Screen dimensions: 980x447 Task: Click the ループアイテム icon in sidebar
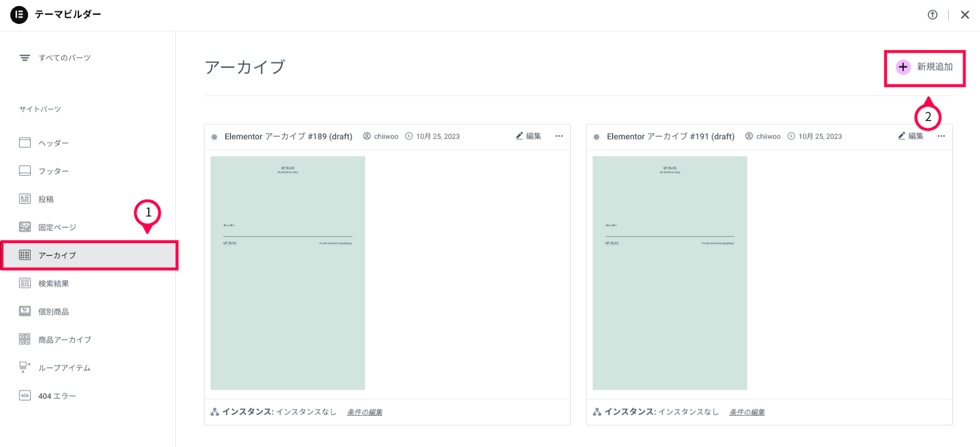24,367
